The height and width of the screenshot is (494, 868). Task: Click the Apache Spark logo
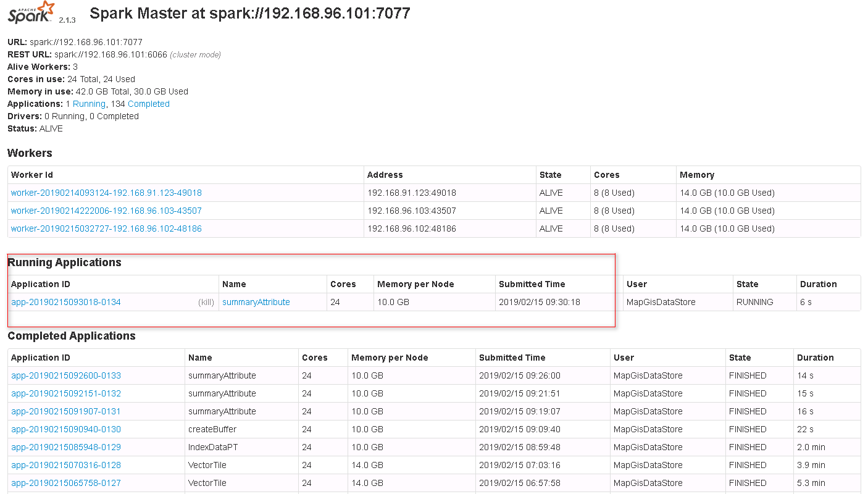[31, 12]
